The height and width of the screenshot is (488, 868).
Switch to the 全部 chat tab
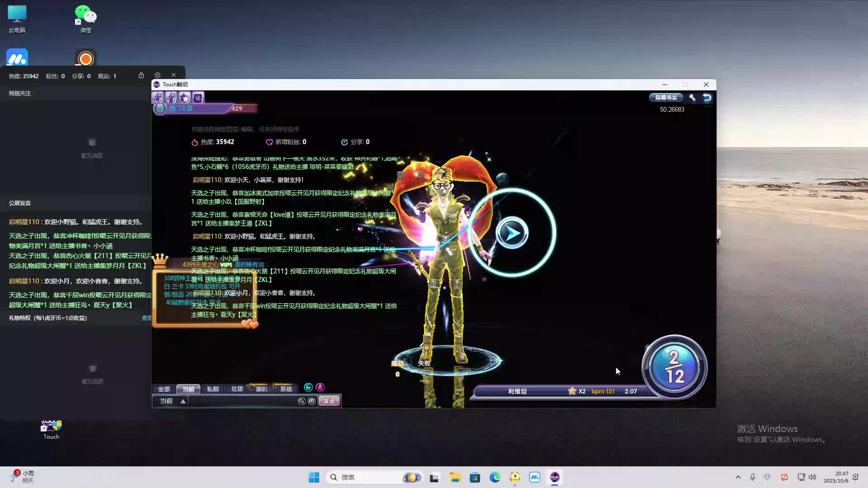click(x=164, y=389)
